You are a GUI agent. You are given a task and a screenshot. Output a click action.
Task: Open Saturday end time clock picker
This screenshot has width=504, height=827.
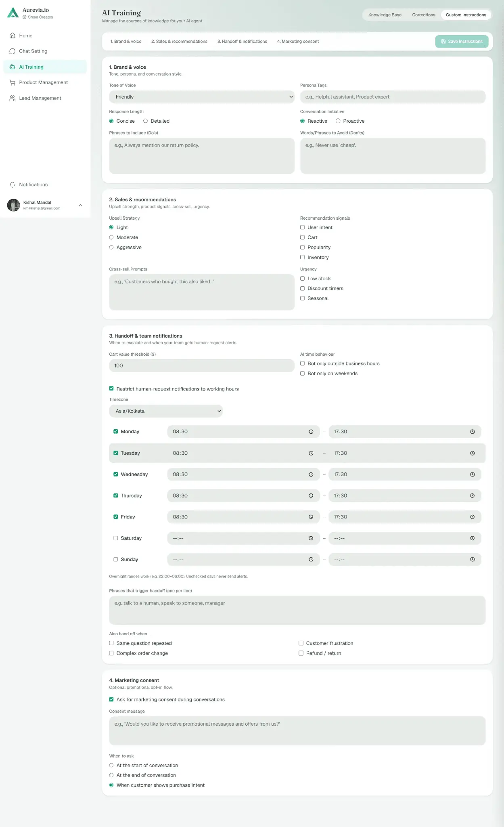click(473, 538)
